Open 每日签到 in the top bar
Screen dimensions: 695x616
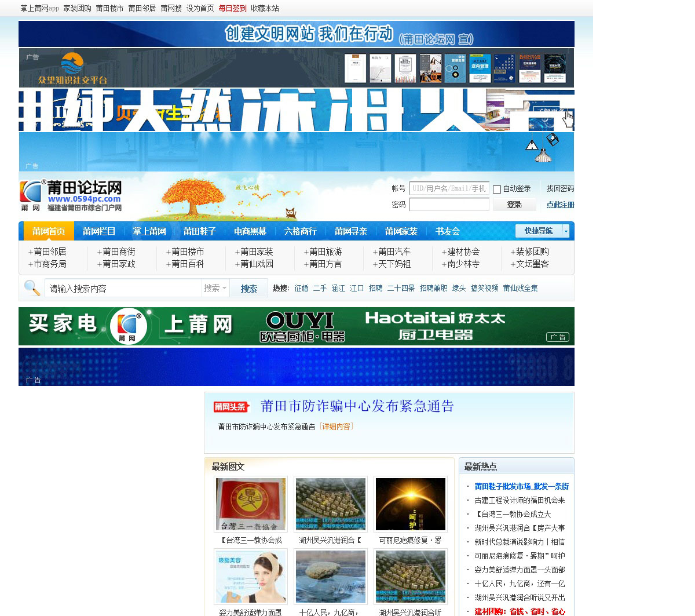tap(232, 8)
